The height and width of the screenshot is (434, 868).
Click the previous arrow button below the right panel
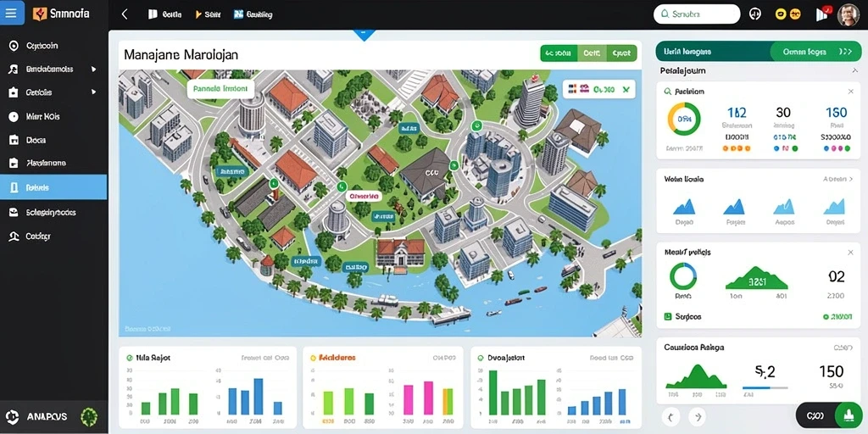(671, 417)
